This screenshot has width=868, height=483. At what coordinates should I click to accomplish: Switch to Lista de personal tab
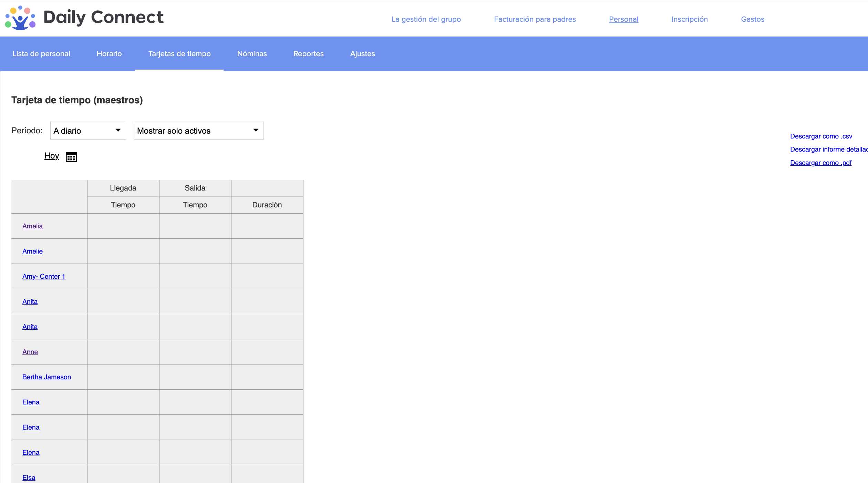41,54
